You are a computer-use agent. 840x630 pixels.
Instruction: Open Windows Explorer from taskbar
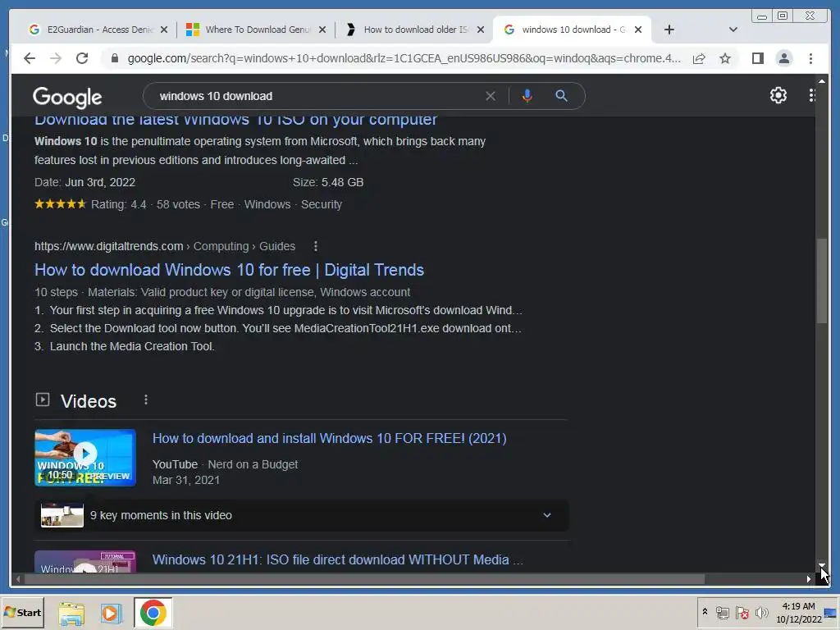coord(71,613)
